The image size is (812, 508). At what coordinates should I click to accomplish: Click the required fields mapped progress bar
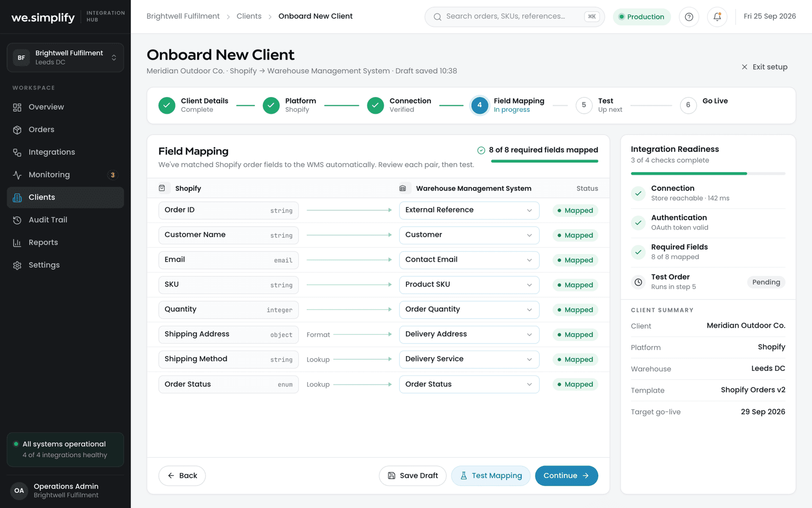pyautogui.click(x=545, y=162)
